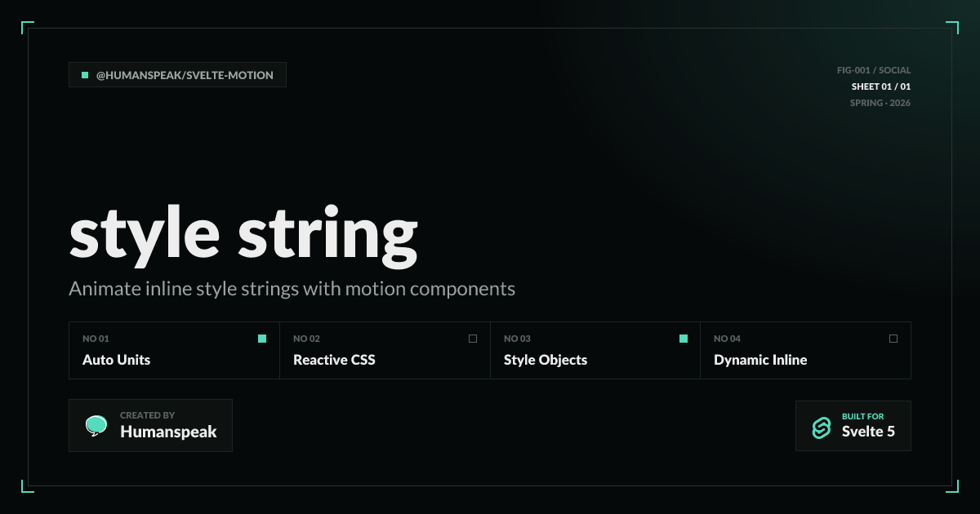Click the 'NO 02' card number

point(307,339)
